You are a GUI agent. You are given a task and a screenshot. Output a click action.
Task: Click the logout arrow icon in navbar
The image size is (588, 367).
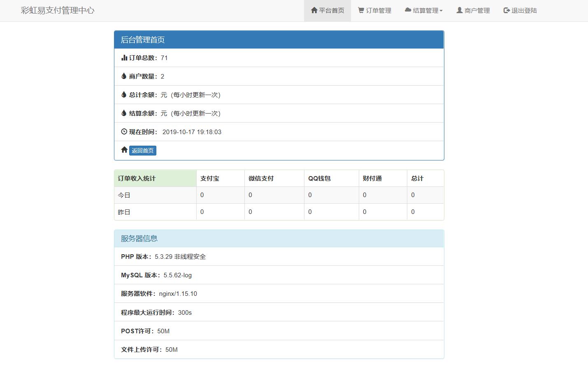507,10
